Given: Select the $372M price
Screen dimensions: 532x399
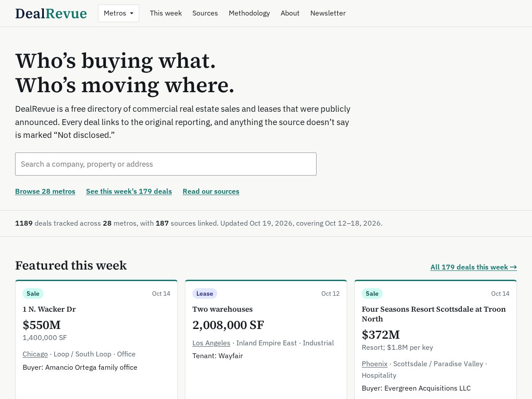Looking at the screenshot, I should tap(381, 335).
